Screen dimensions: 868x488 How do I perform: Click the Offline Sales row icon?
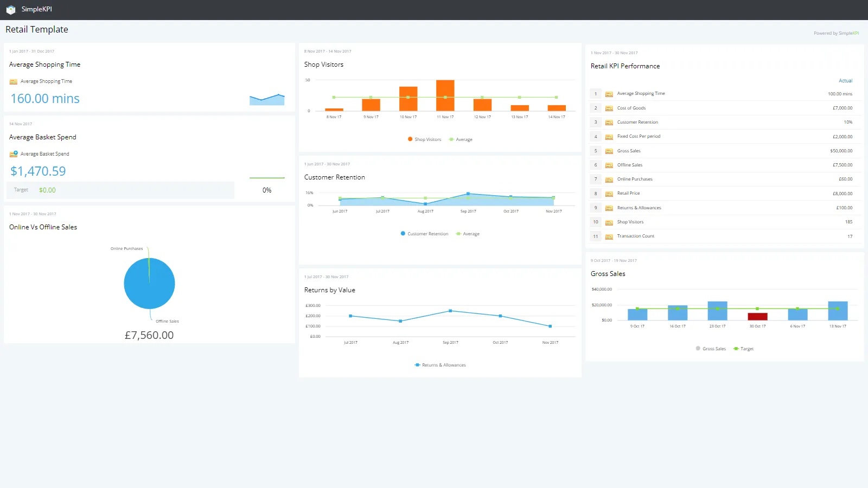(609, 165)
